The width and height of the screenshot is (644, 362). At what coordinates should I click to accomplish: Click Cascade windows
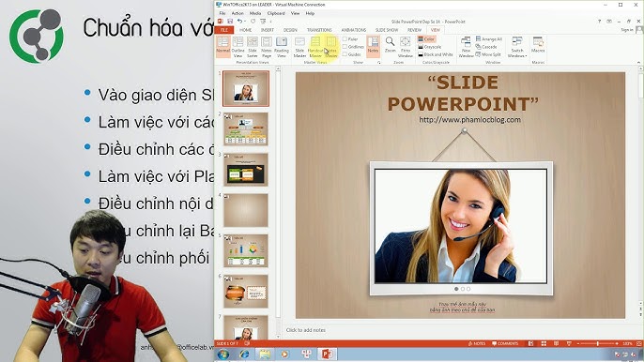coord(486,47)
